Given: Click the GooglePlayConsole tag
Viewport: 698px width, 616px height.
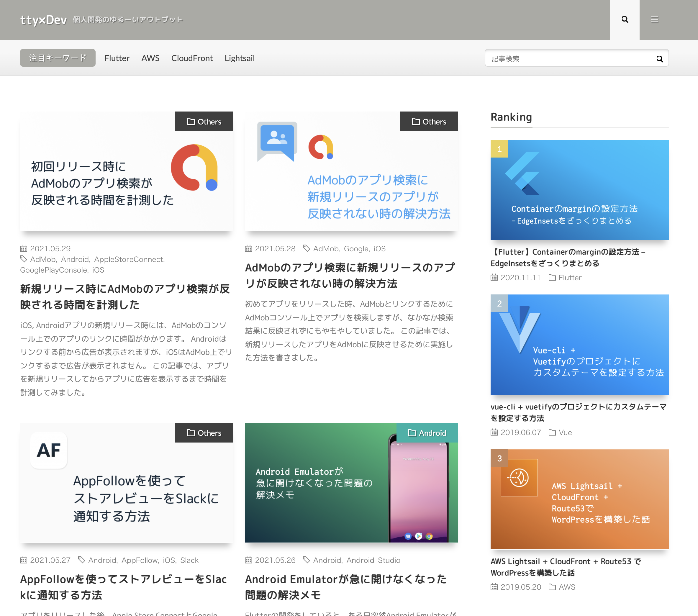Looking at the screenshot, I should pyautogui.click(x=54, y=270).
